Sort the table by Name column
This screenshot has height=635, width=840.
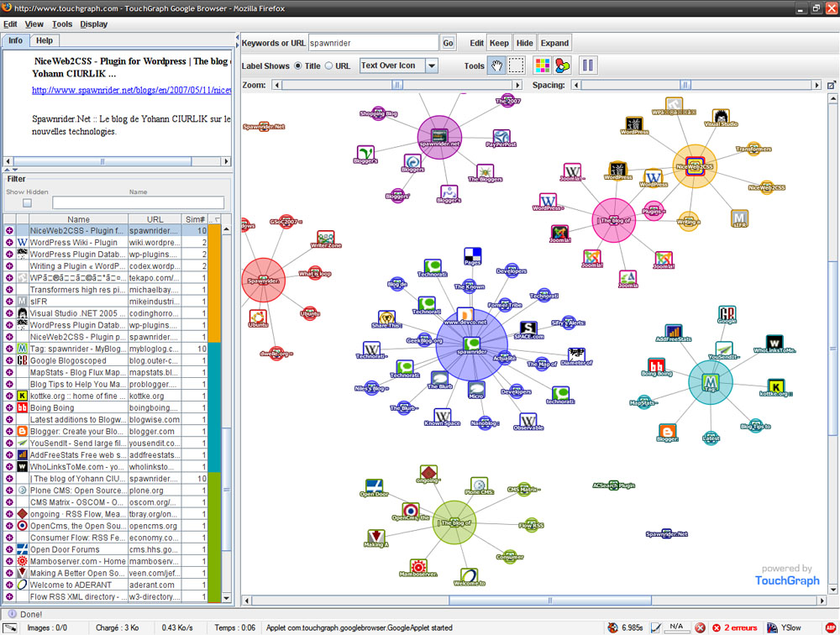point(79,219)
